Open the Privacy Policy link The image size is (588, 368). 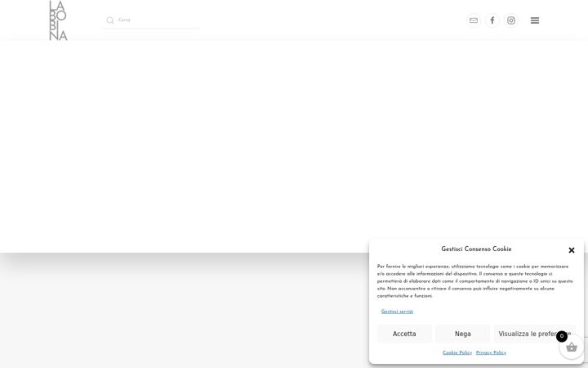pyautogui.click(x=491, y=352)
